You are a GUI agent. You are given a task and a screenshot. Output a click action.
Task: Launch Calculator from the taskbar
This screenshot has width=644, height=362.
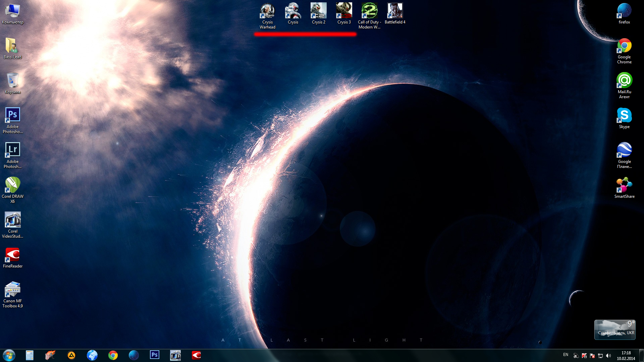coord(30,355)
